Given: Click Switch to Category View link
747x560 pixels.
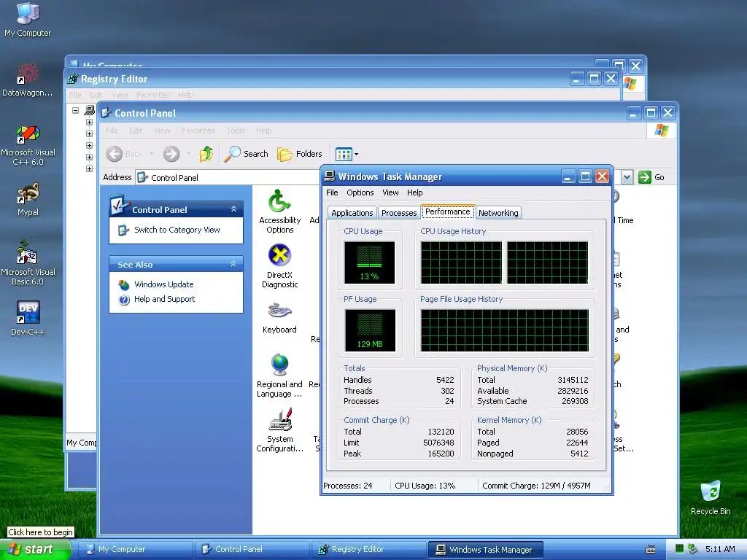Looking at the screenshot, I should 177,230.
